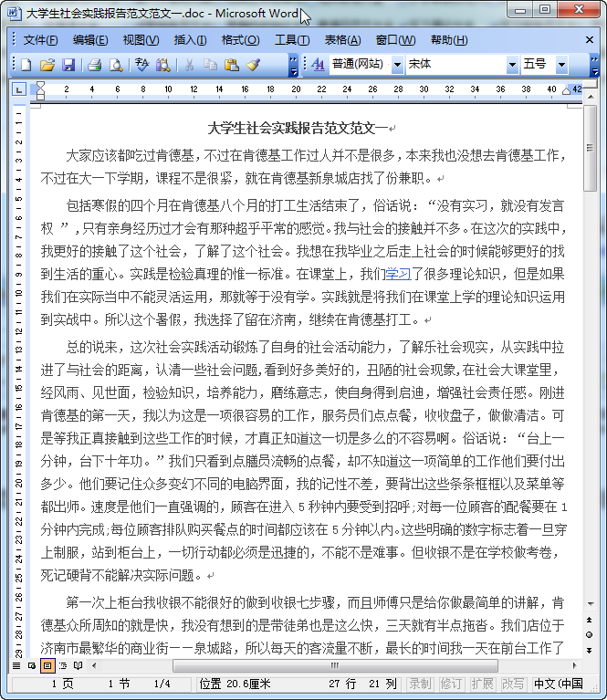Open Styles and Formatting pane icon

[x=318, y=65]
